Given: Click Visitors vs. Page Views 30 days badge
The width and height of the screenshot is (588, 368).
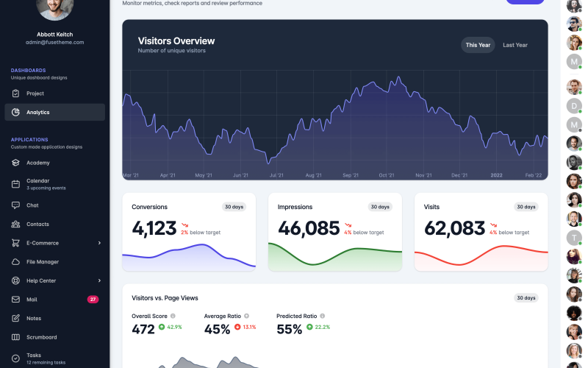Looking at the screenshot, I should click(526, 298).
